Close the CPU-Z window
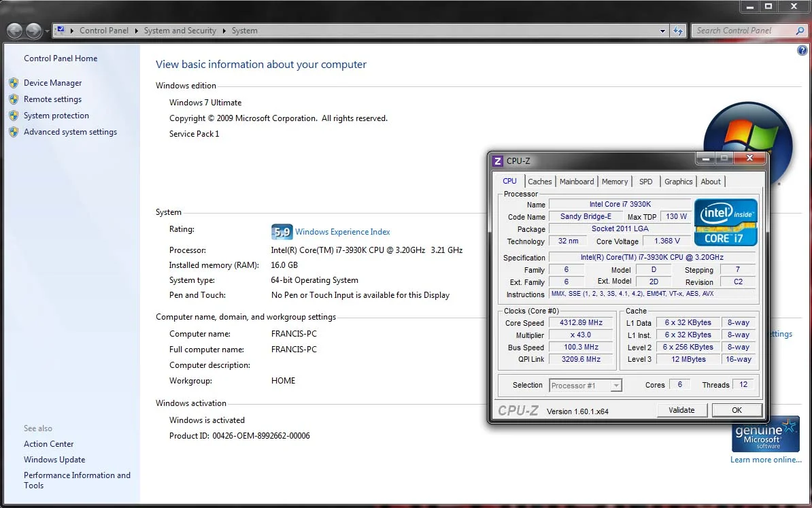This screenshot has width=812, height=508. pos(749,158)
